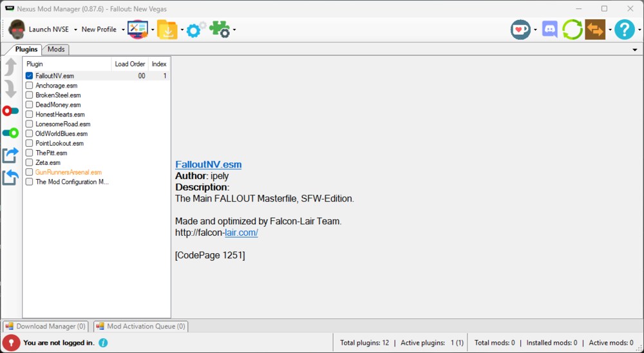
Task: Click the Index column header
Action: 159,64
